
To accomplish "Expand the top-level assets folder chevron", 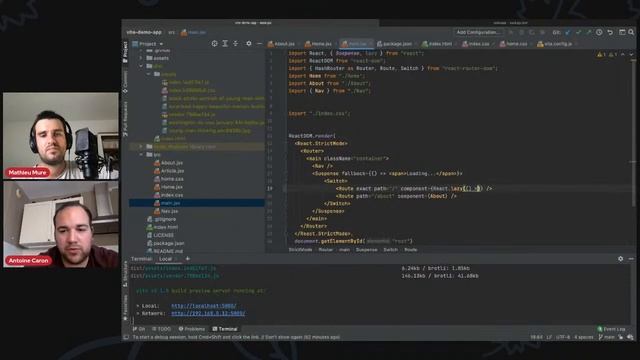I will pyautogui.click(x=141, y=58).
